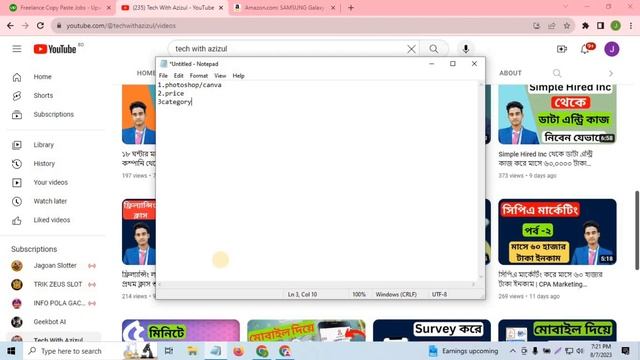Open the Windows Start button

11,351
